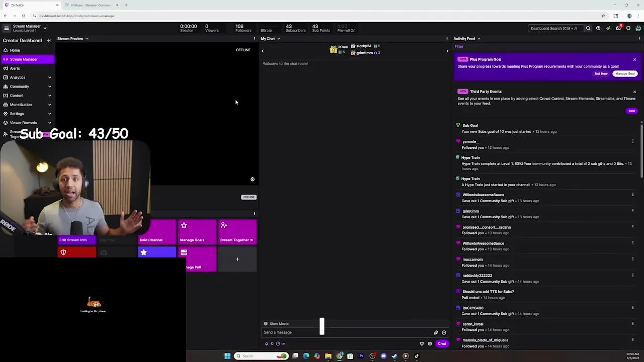Open the Activity Feed panel dropdown
This screenshot has height=362, width=644.
click(478, 39)
